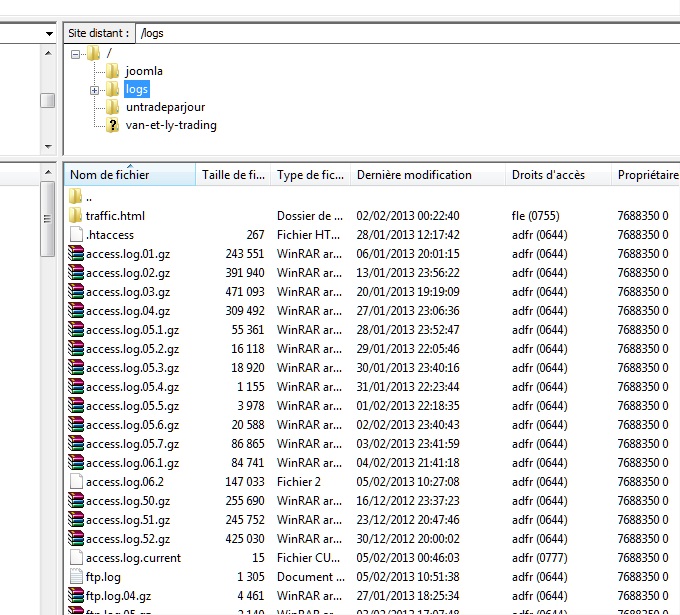This screenshot has height=615, width=680.
Task: Sort files by Taille de fichier column
Action: (x=232, y=175)
